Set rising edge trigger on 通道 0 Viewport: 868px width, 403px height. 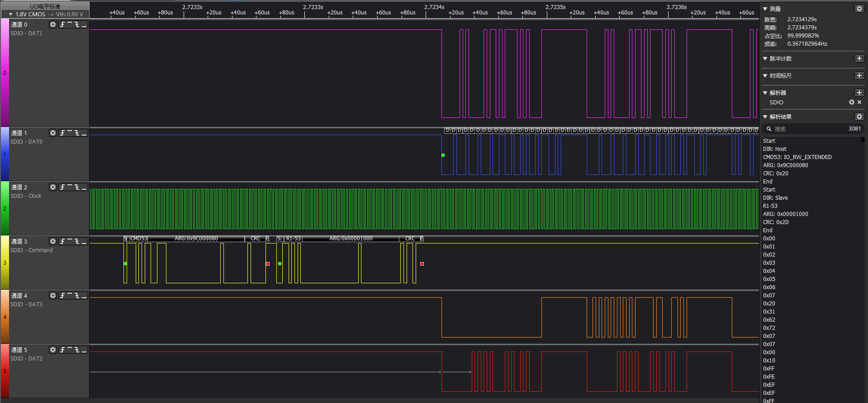62,24
